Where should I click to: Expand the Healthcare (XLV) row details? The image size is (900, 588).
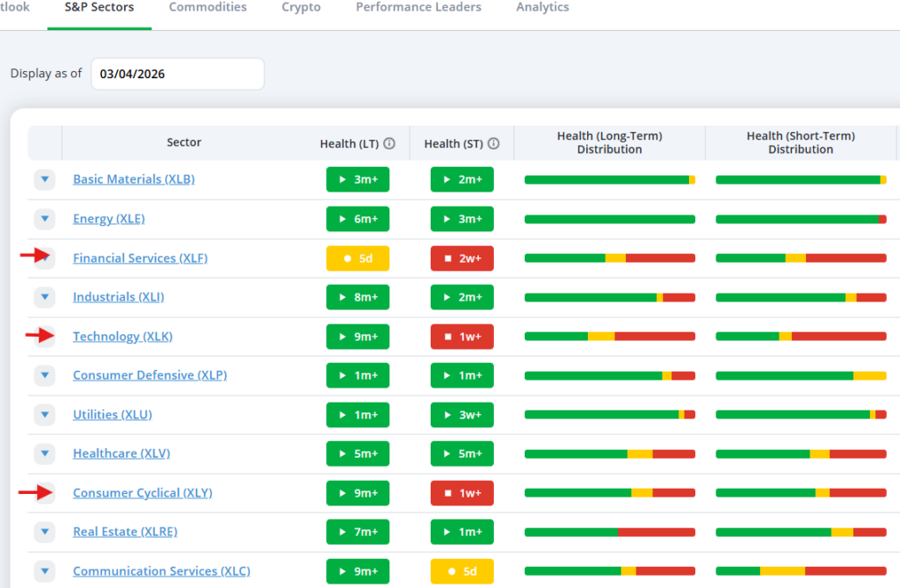[x=44, y=454]
